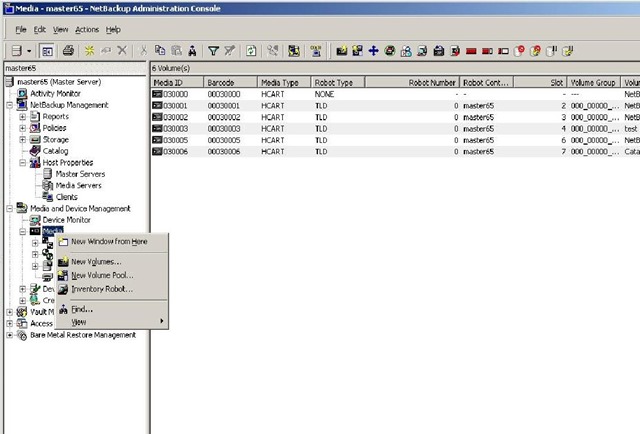Click the New Volumes toolbar icon
This screenshot has height=434, width=640.
[x=342, y=51]
